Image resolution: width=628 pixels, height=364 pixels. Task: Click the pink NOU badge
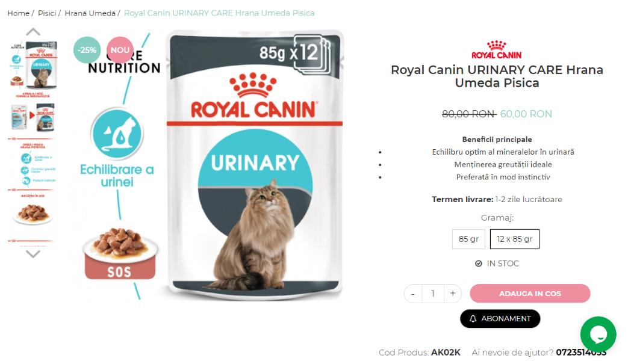pos(120,50)
